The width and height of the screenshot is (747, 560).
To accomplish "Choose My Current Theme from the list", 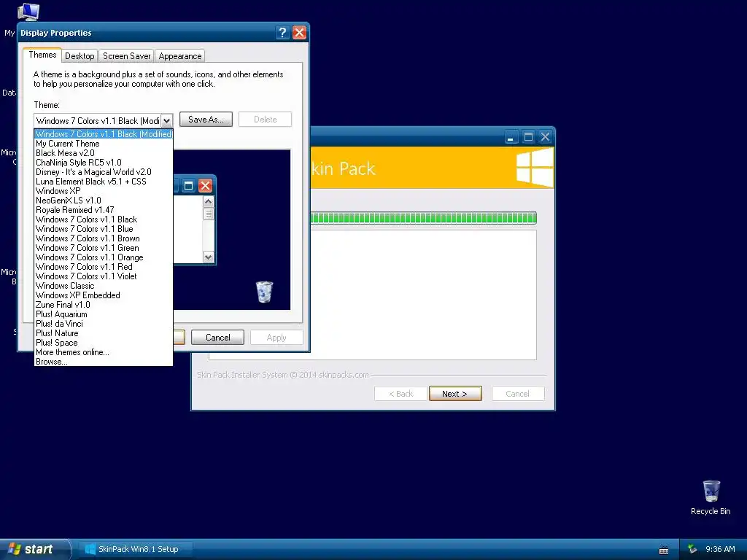I will [104, 144].
